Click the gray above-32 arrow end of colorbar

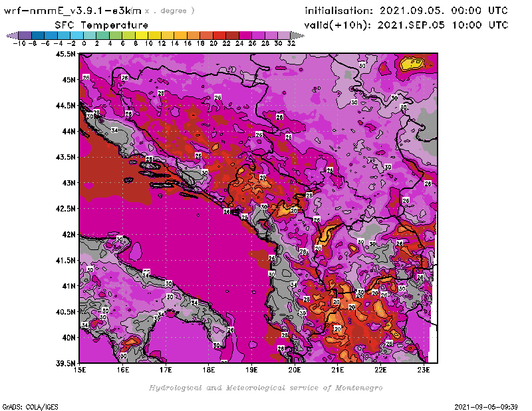click(x=297, y=35)
